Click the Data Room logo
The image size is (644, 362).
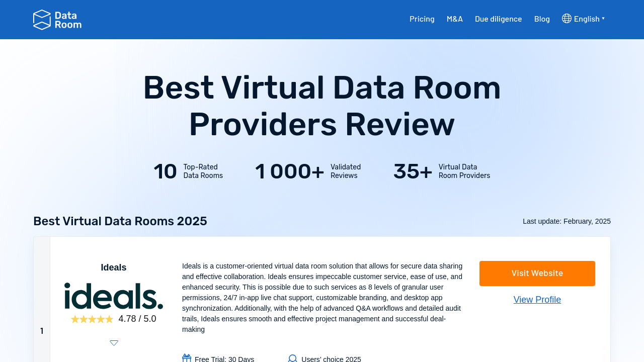tap(57, 20)
